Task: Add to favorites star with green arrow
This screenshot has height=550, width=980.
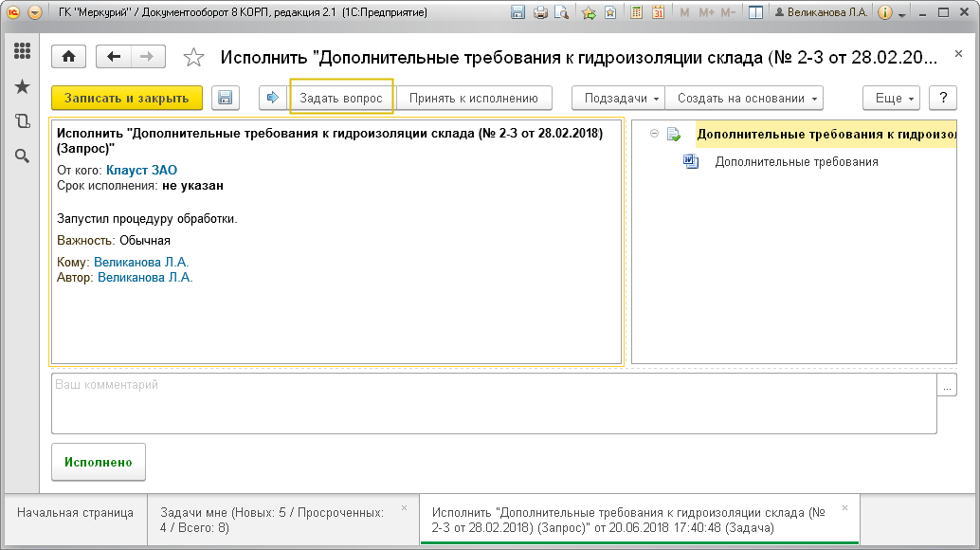Action: [x=589, y=12]
